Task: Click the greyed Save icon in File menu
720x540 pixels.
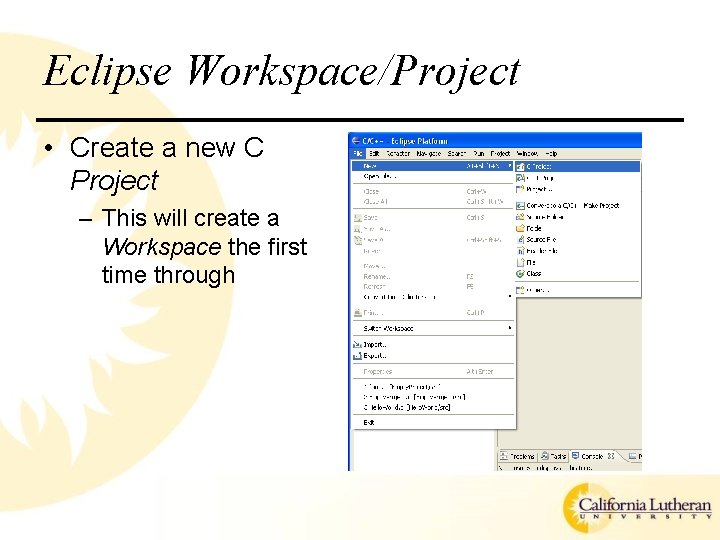Action: tap(358, 218)
